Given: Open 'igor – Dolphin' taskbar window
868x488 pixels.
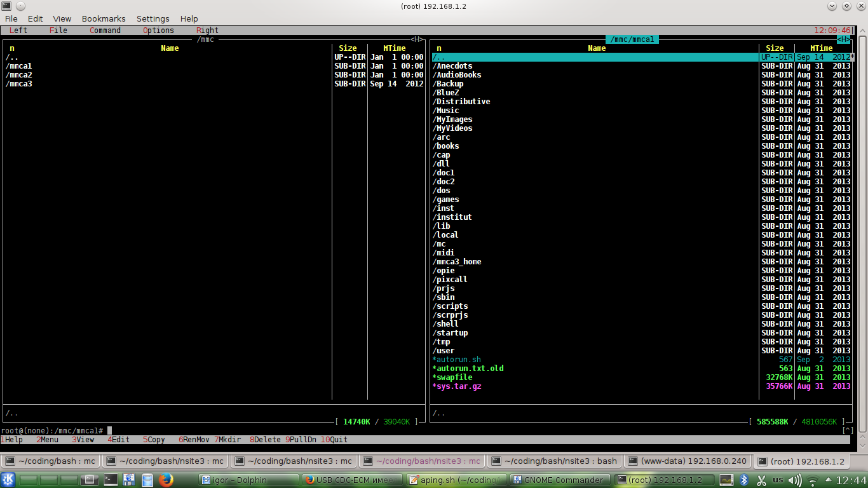Looking at the screenshot, I should (x=249, y=480).
